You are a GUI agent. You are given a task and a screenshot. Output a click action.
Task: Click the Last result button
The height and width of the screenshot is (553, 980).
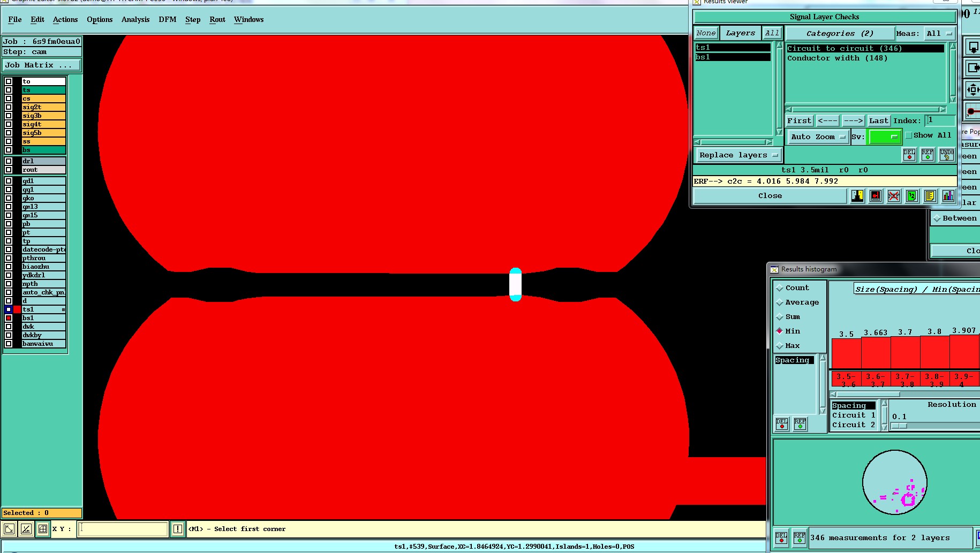click(x=879, y=120)
